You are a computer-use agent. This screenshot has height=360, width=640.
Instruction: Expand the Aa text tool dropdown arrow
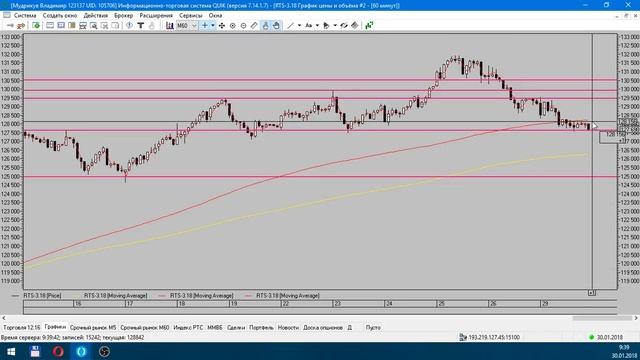pyautogui.click(x=317, y=26)
